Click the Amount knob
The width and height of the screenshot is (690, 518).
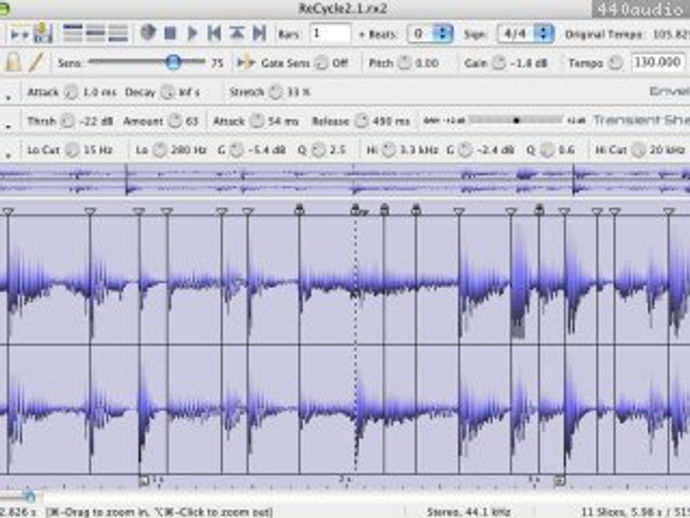click(x=175, y=121)
